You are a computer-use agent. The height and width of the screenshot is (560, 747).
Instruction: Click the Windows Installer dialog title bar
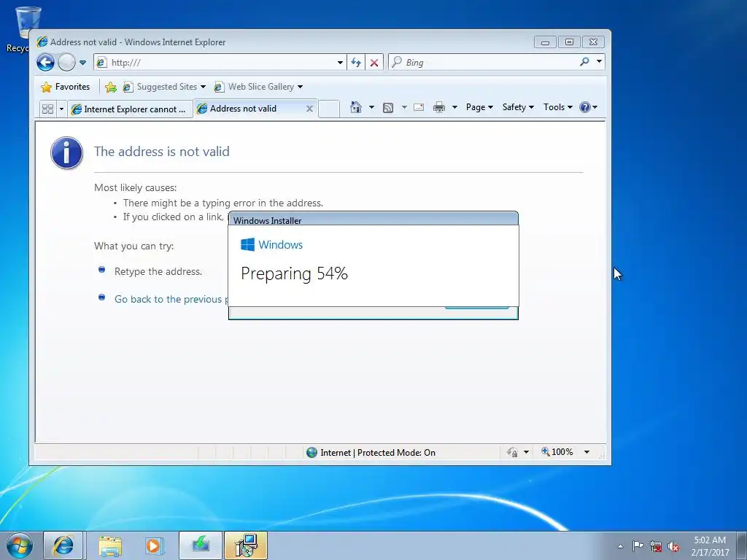pyautogui.click(x=373, y=219)
